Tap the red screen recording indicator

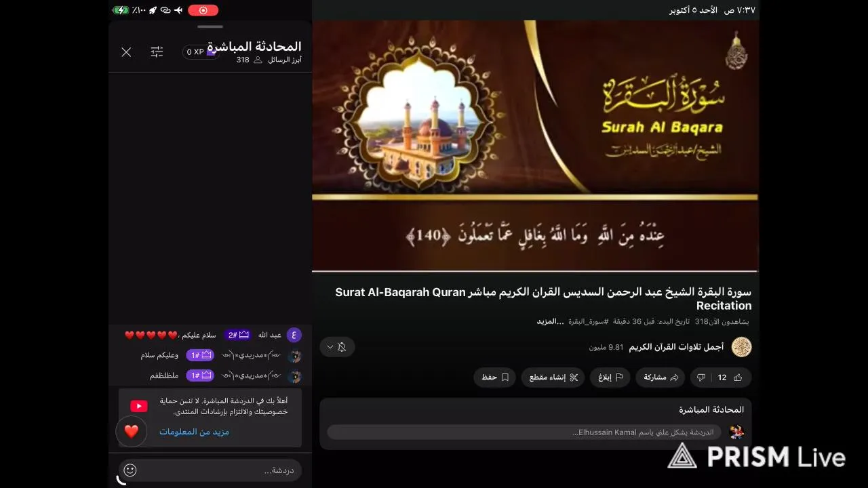pos(203,10)
